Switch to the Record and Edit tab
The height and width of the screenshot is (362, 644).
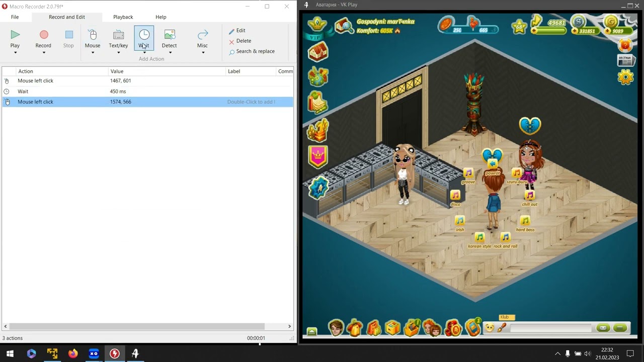[67, 17]
